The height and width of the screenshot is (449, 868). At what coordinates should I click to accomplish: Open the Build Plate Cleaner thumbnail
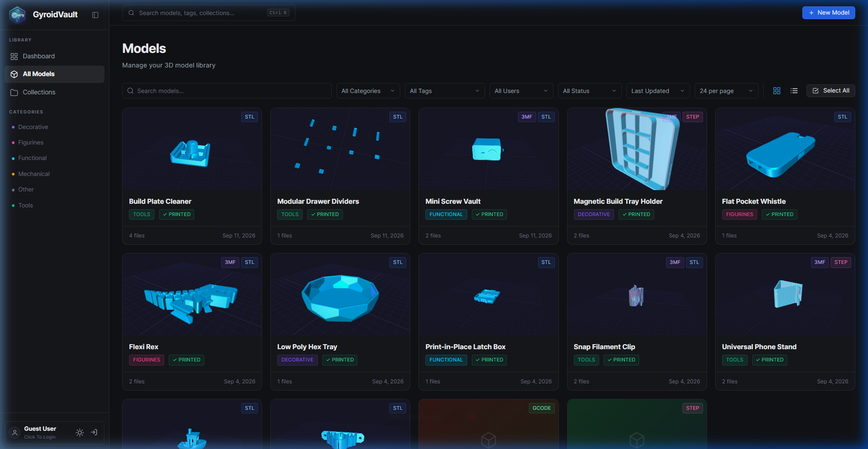pyautogui.click(x=192, y=149)
